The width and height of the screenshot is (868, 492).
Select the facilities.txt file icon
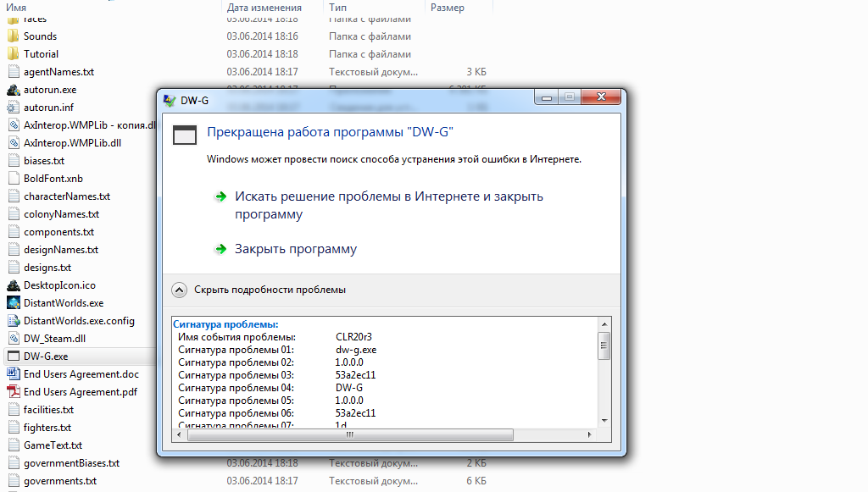click(x=14, y=410)
